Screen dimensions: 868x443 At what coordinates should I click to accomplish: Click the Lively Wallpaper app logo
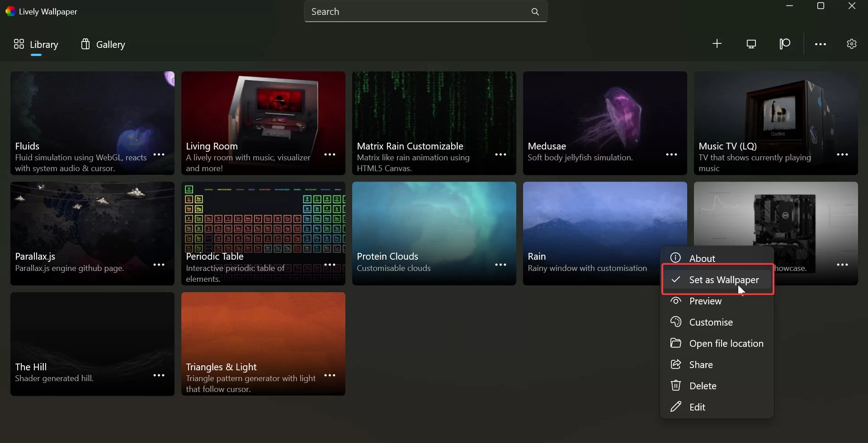click(x=10, y=11)
